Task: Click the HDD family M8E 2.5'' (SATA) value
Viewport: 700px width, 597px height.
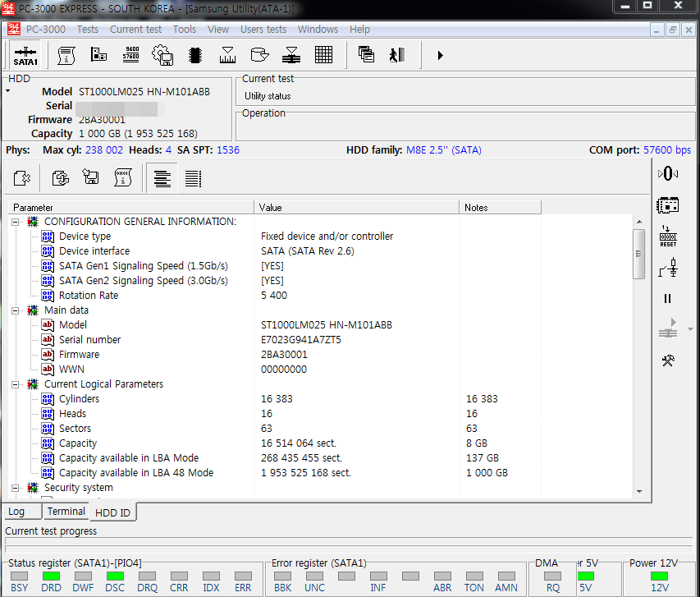Action: click(x=444, y=150)
